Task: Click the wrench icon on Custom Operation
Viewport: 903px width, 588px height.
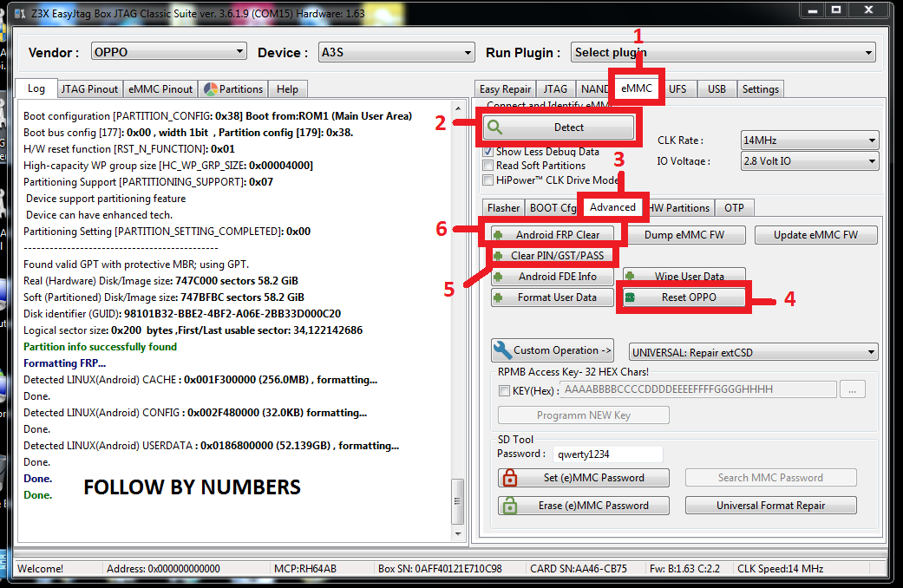Action: click(502, 350)
